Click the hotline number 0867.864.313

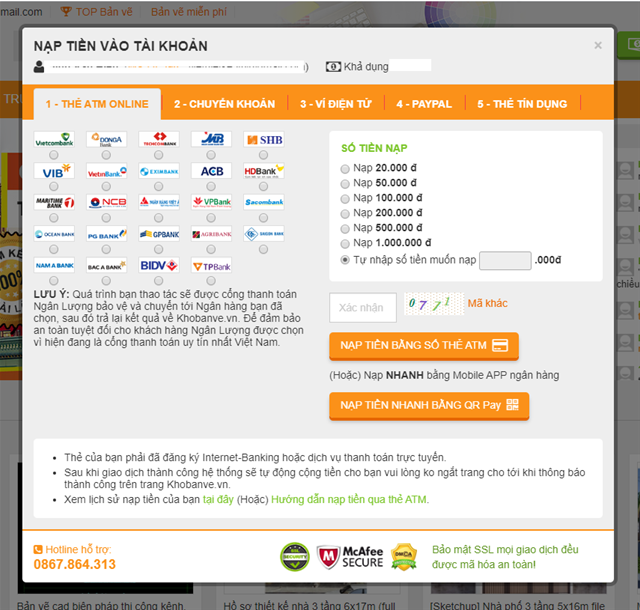pyautogui.click(x=75, y=564)
